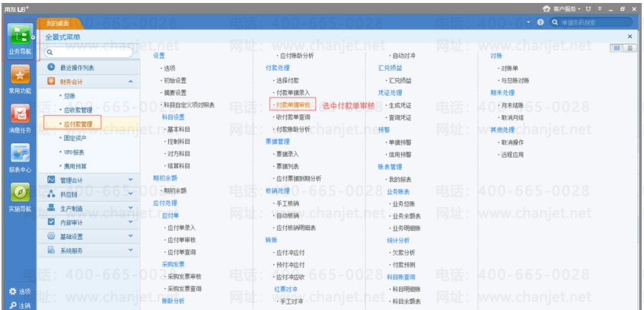Open the 报表中心 report icon
The width and height of the screenshot is (644, 310).
(20, 153)
